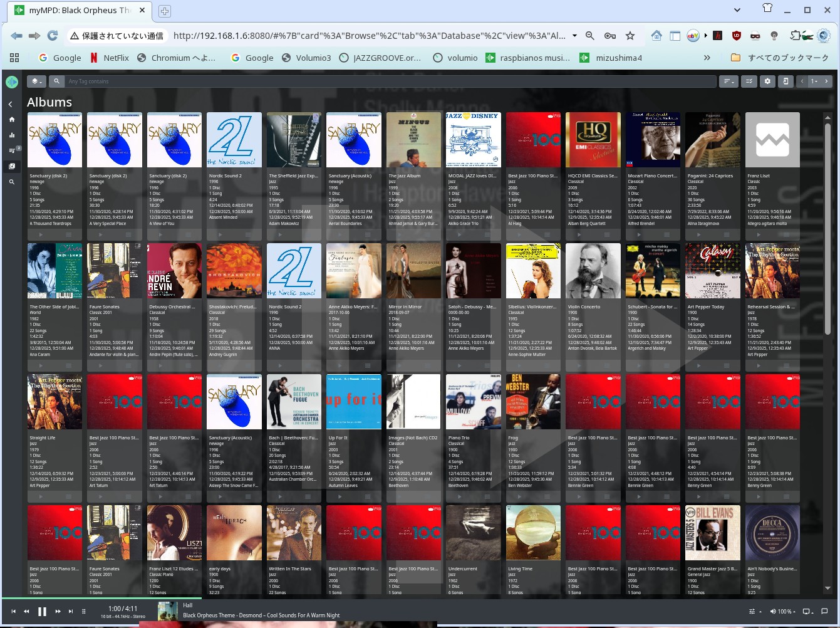Viewport: 840px width, 628px height.
Task: Open the sort order dropdown
Action: [728, 81]
